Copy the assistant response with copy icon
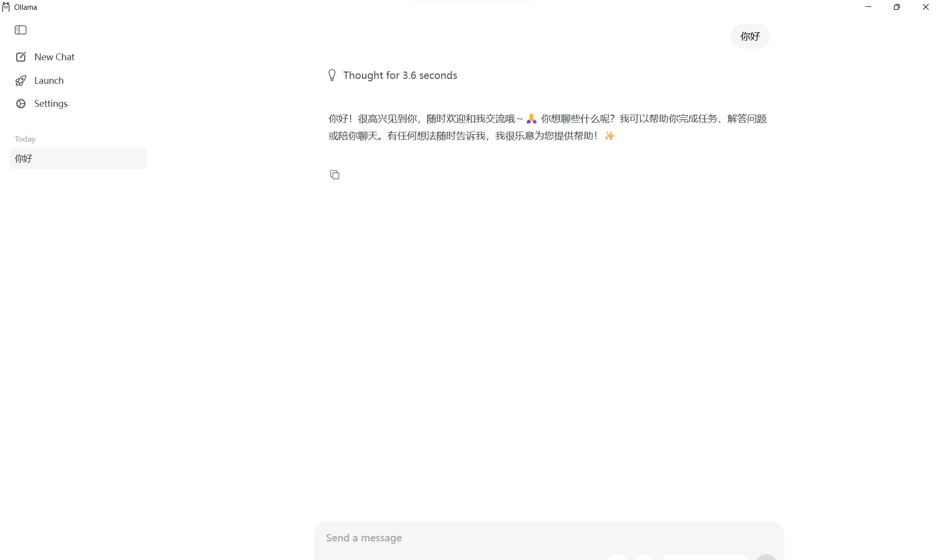 point(334,174)
